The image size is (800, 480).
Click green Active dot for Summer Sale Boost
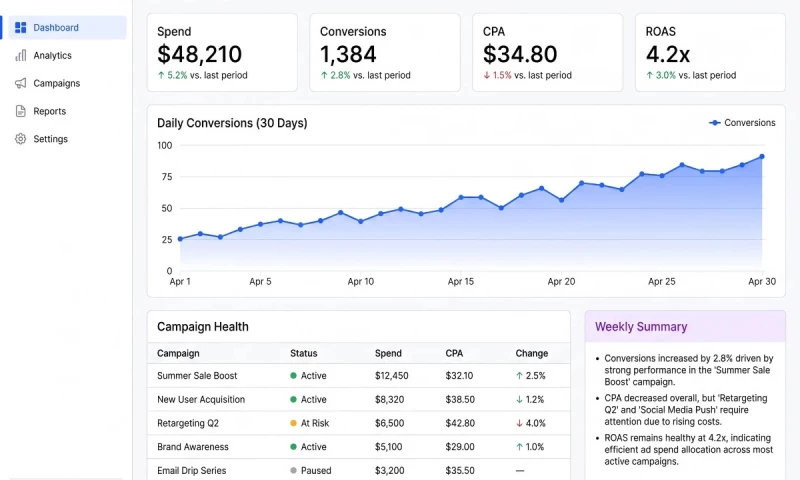click(293, 376)
